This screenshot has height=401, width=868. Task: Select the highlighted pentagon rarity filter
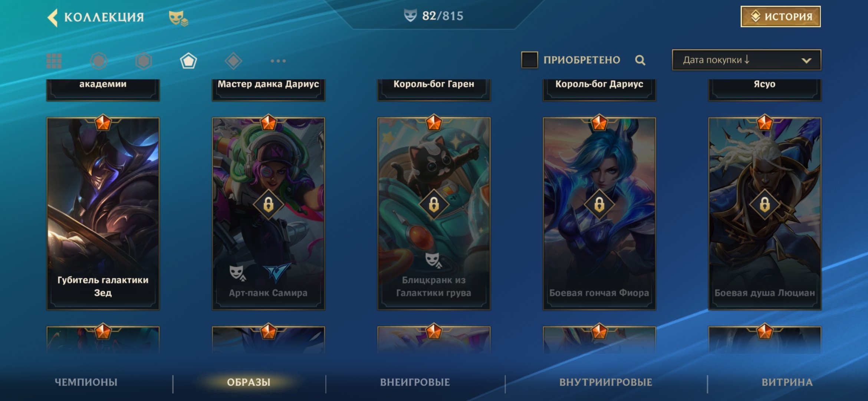pos(188,61)
